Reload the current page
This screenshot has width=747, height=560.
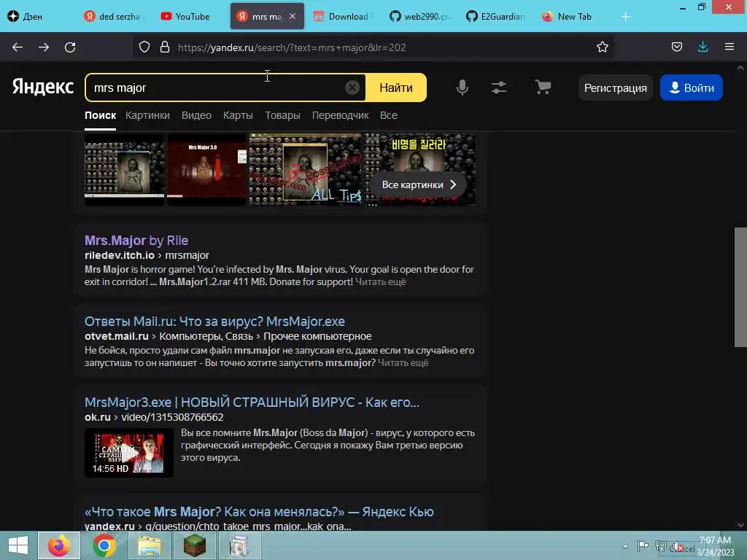click(70, 47)
